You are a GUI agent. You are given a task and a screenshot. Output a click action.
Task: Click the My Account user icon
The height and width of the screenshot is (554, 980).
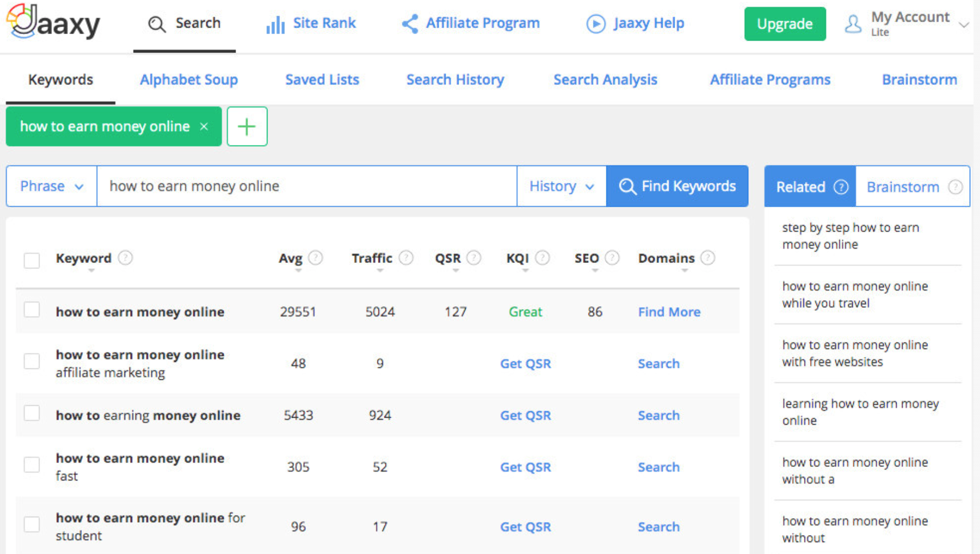pos(853,24)
